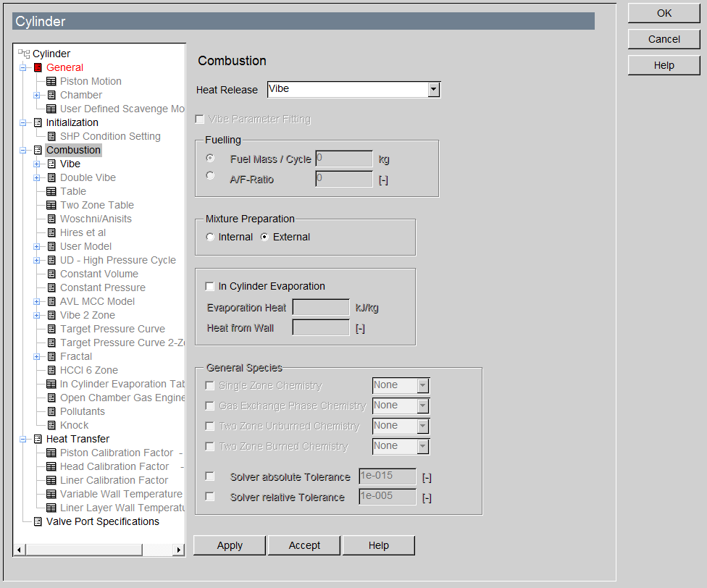Select the Open Chamber Gas Engine node
Viewport: 707px width, 588px height.
coord(122,398)
